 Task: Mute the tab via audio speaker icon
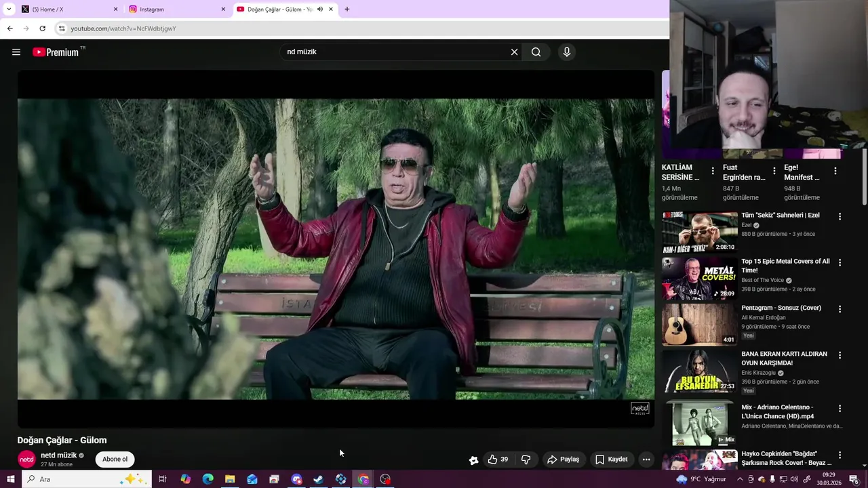320,9
